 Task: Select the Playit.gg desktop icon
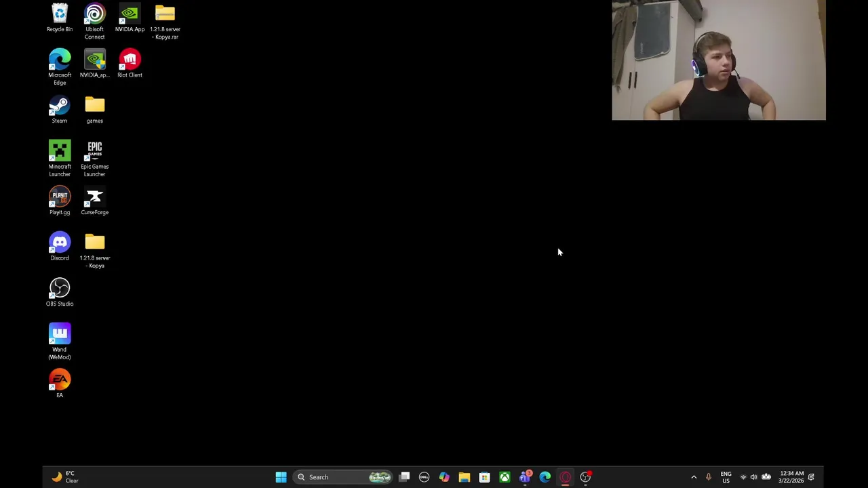pos(60,201)
